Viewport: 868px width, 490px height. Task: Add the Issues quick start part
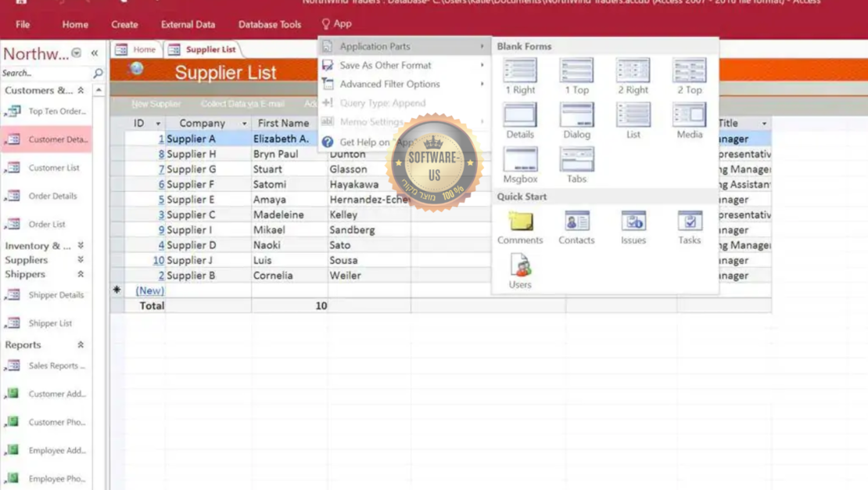click(x=633, y=227)
